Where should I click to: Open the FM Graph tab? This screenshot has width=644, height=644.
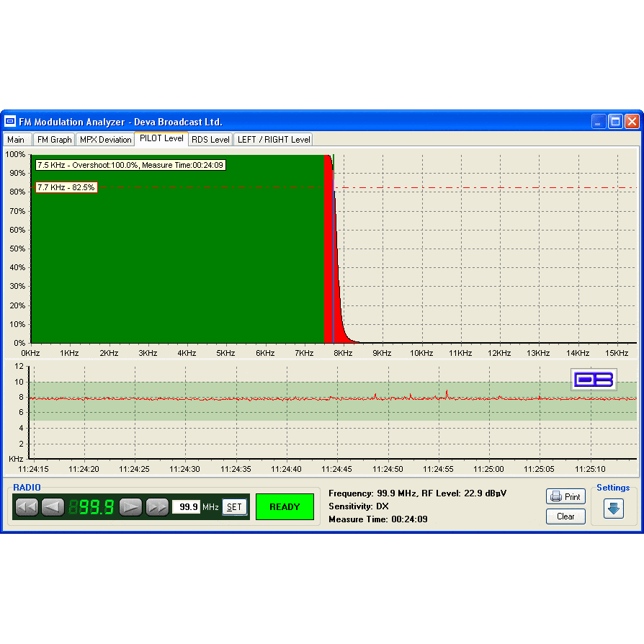[x=55, y=140]
